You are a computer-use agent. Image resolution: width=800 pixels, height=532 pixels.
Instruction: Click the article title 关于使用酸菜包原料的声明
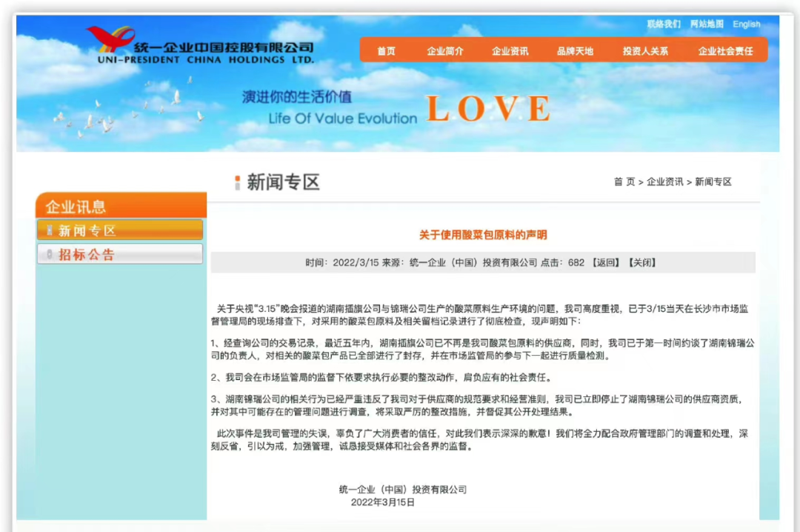click(x=483, y=235)
